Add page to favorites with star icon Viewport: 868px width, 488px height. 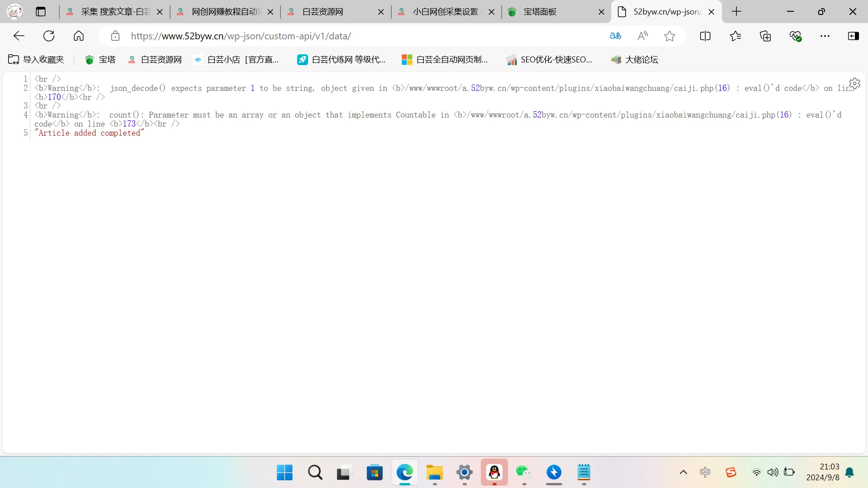(x=669, y=36)
